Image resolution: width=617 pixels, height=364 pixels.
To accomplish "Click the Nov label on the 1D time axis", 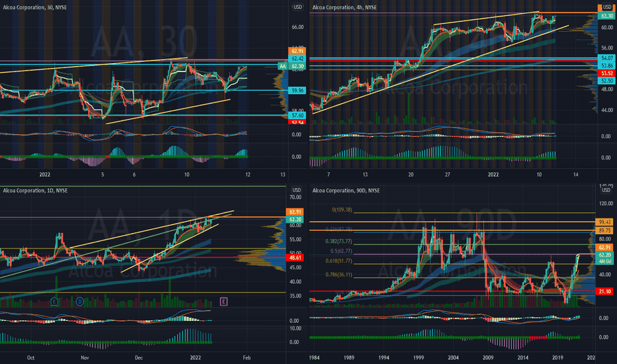I will click(85, 357).
